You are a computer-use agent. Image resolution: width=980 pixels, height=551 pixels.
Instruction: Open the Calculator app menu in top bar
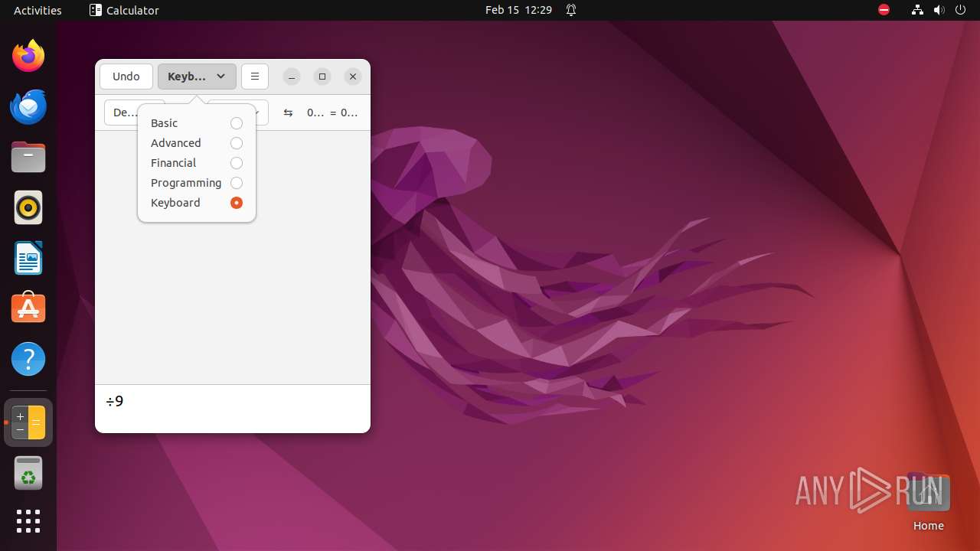[124, 10]
